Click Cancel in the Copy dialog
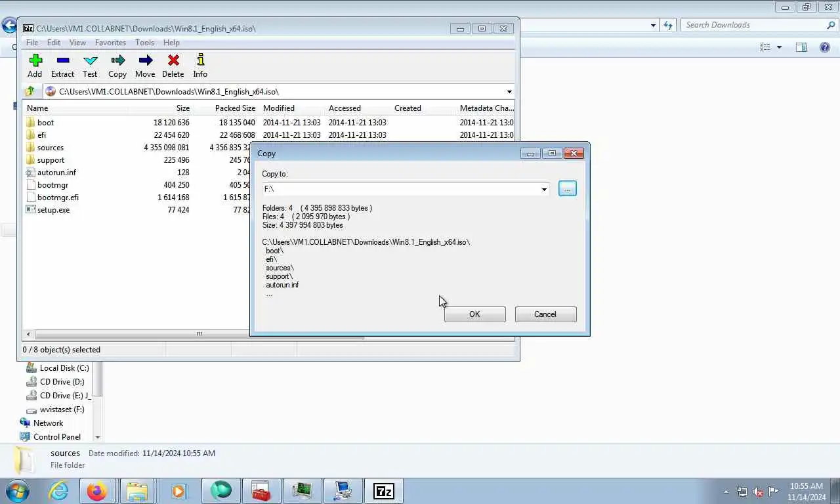The width and height of the screenshot is (840, 504). (545, 314)
